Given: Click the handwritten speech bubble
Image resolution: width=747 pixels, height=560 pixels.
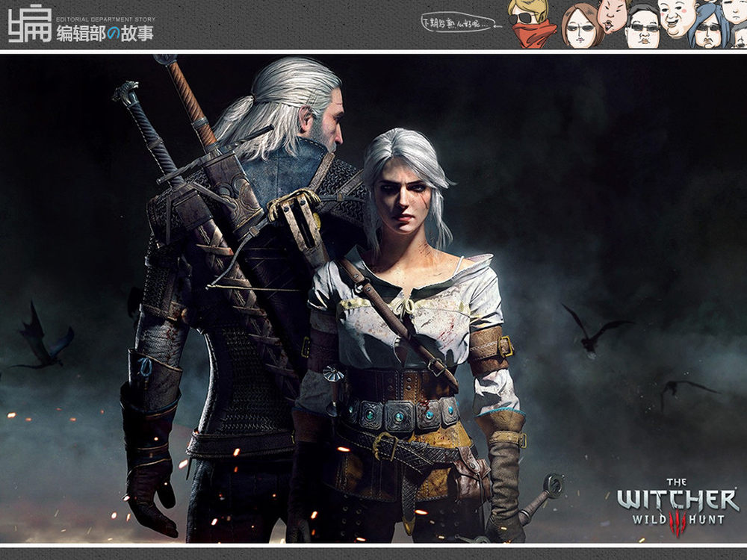Looking at the screenshot, I should [459, 22].
